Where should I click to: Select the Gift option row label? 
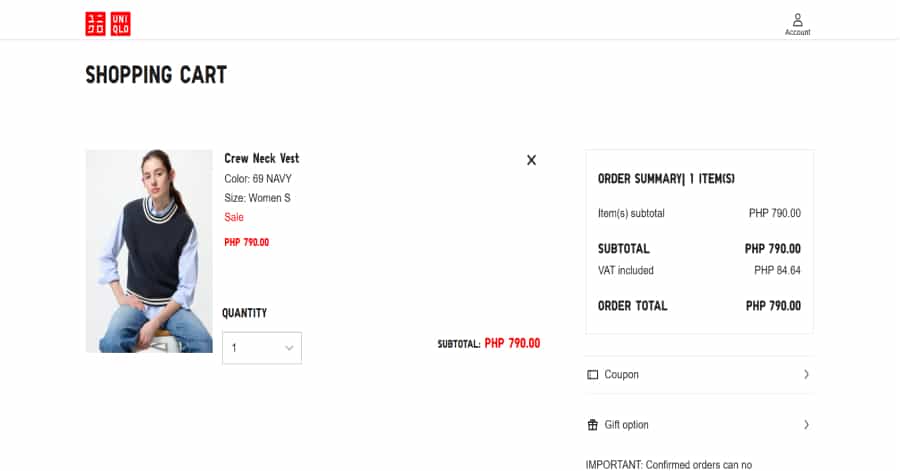click(626, 425)
